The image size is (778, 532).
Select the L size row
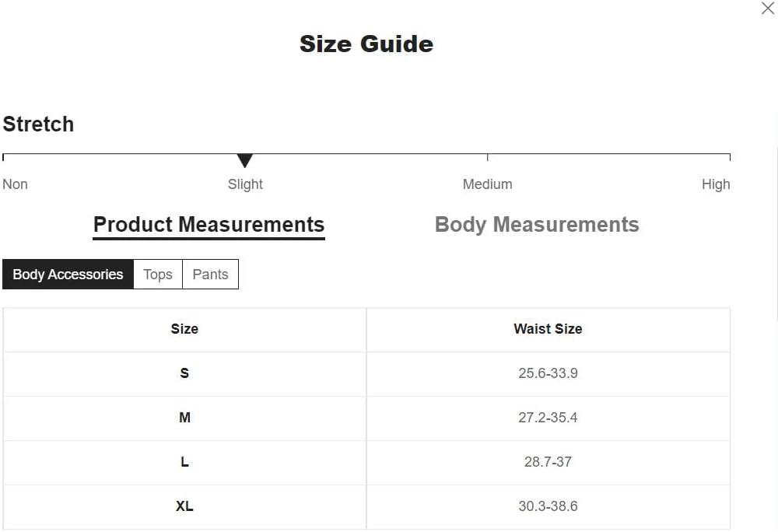click(184, 462)
